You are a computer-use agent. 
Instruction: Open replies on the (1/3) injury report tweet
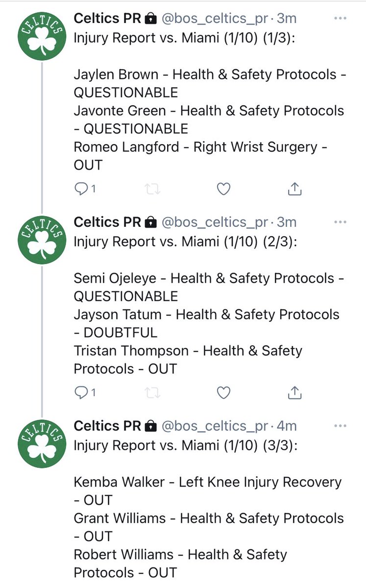pyautogui.click(x=84, y=189)
